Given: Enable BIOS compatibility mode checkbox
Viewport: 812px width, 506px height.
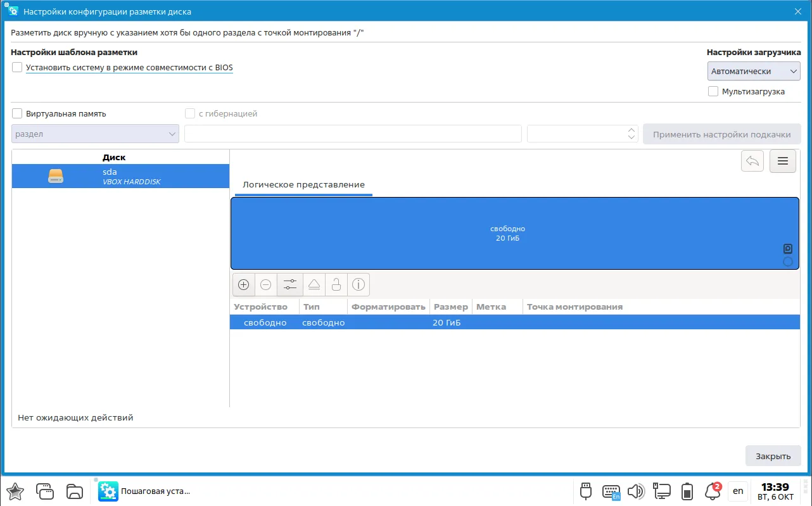Looking at the screenshot, I should coord(17,67).
